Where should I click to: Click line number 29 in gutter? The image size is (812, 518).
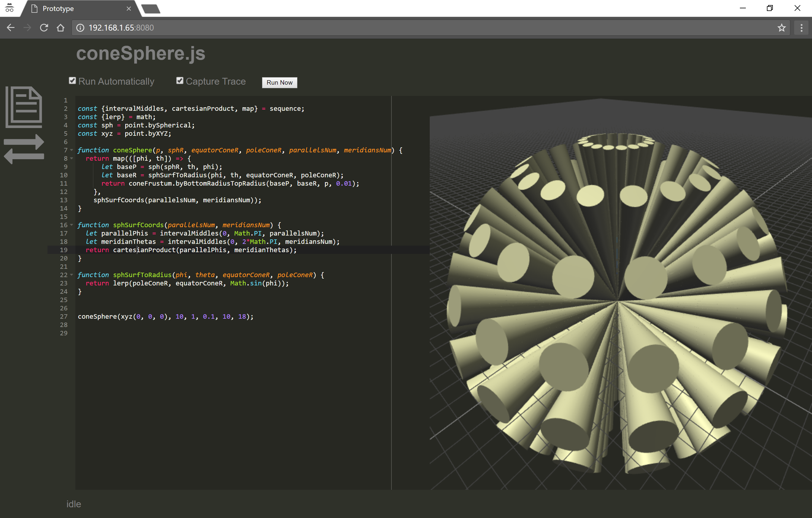point(64,334)
